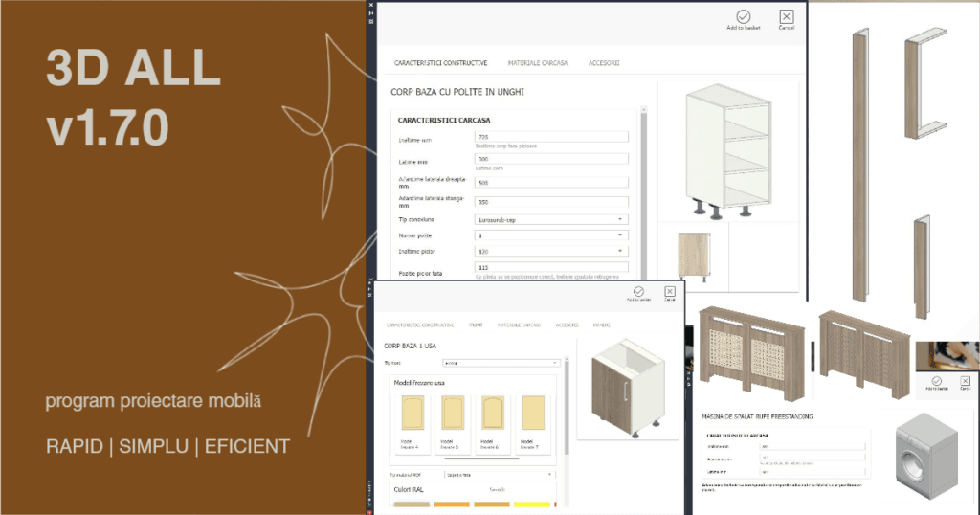Click Cancel icon in the washing machine dialog
This screenshot has width=980, height=515.
(x=965, y=383)
